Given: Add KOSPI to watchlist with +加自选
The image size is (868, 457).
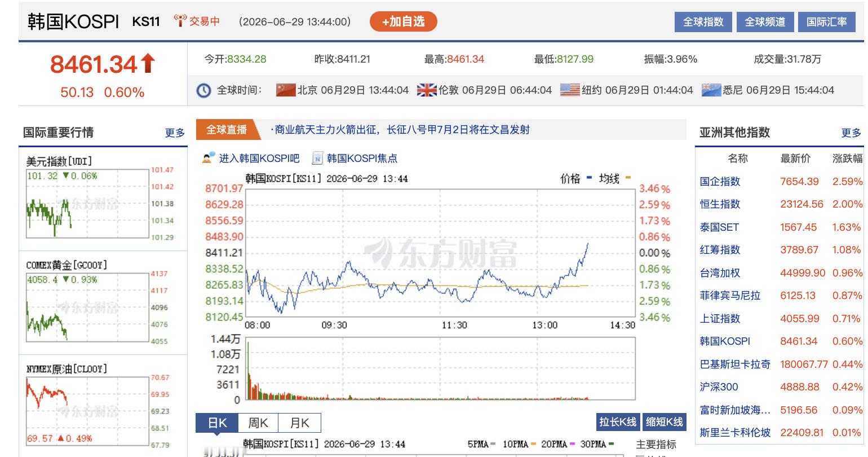Looking at the screenshot, I should [x=403, y=21].
